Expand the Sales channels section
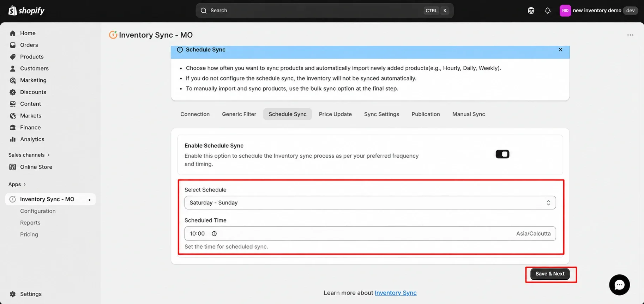This screenshot has height=304, width=644. [29, 155]
